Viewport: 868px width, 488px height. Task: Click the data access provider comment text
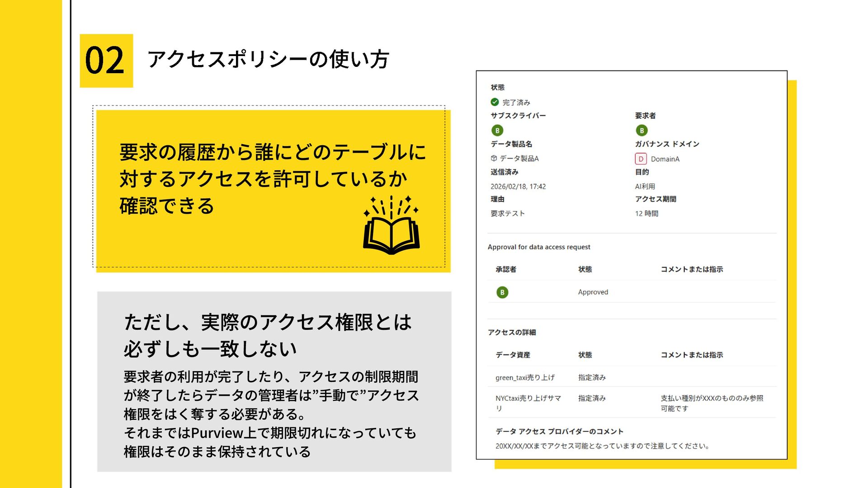pos(602,446)
